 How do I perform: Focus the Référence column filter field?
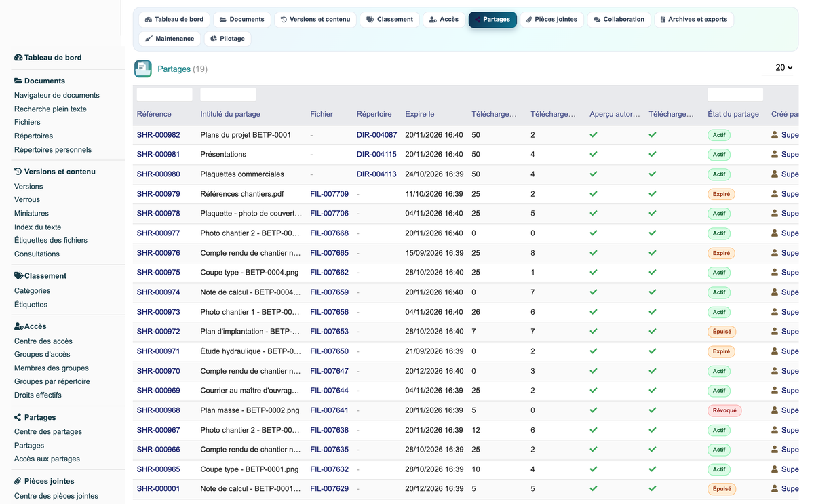165,94
